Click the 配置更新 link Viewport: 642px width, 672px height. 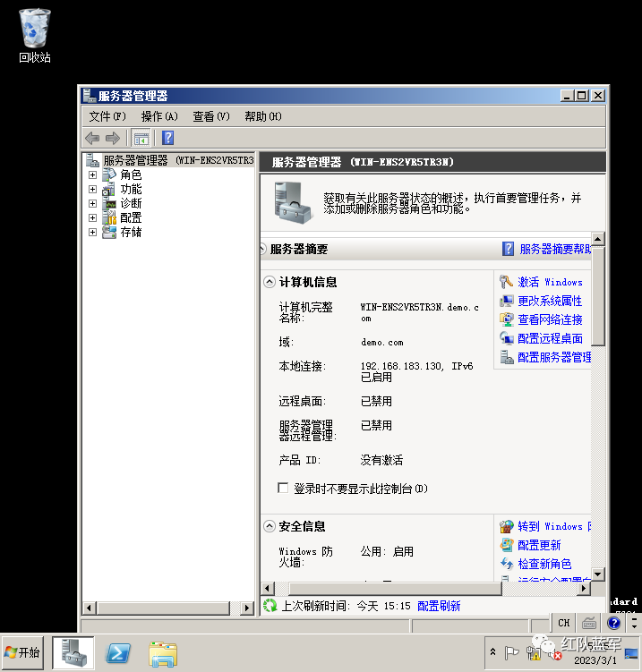539,545
